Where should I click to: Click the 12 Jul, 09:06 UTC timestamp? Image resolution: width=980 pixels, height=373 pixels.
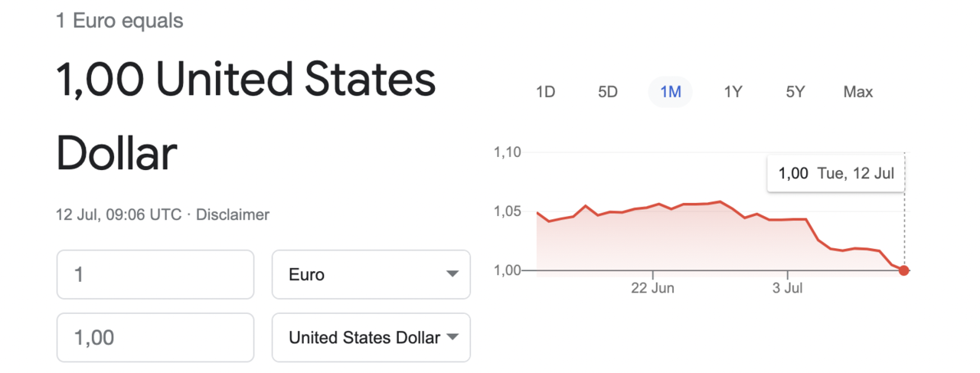point(119,214)
